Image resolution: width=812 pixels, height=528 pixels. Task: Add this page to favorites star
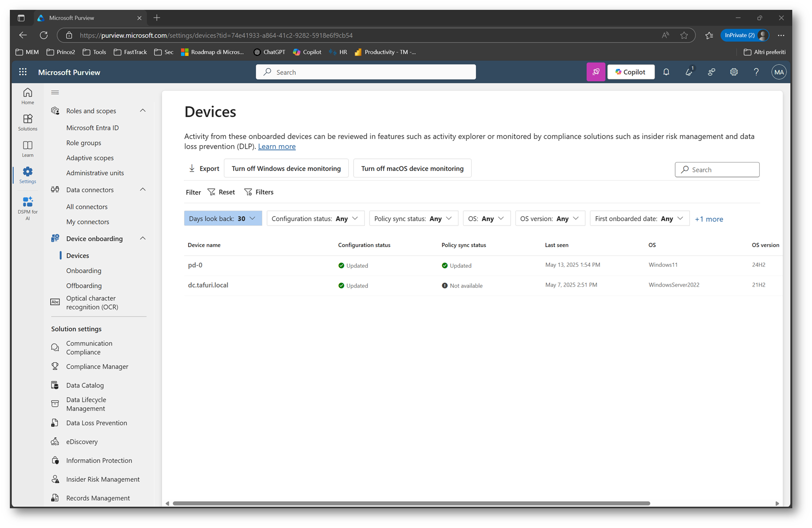coord(684,35)
